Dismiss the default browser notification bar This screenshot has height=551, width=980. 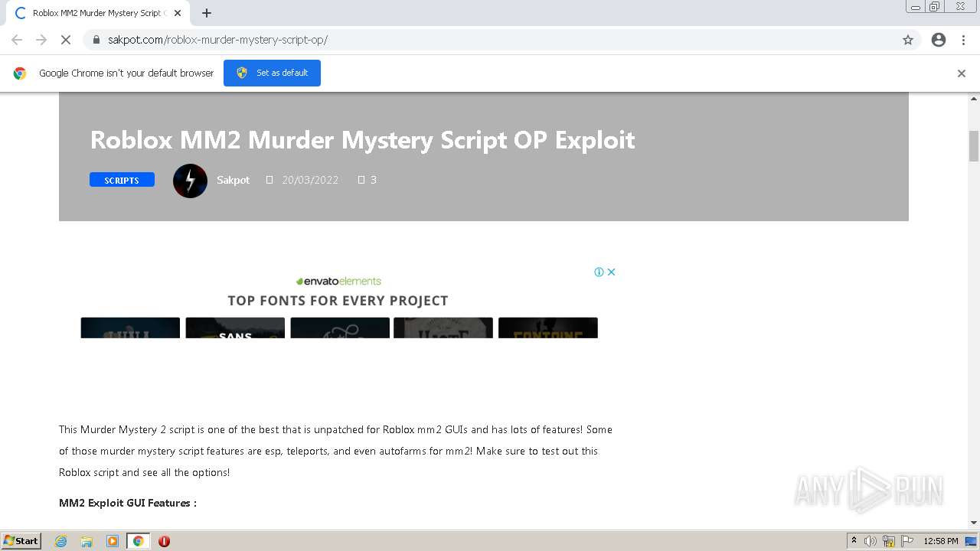[962, 73]
